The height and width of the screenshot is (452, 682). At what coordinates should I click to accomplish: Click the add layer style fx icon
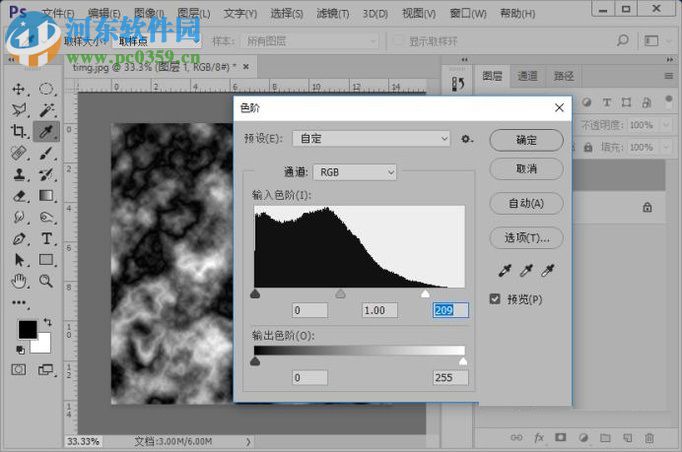pos(539,438)
